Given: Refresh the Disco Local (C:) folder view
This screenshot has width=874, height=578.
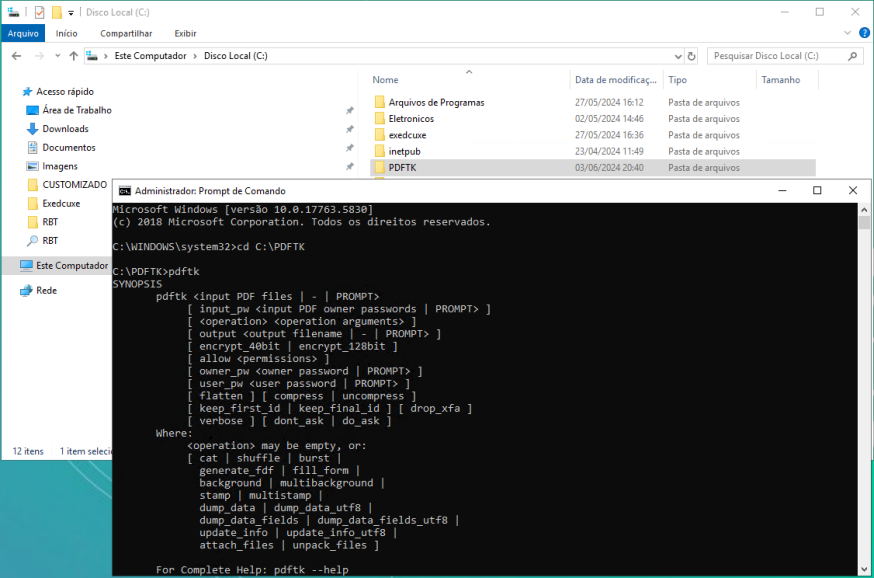Looking at the screenshot, I should pyautogui.click(x=693, y=56).
